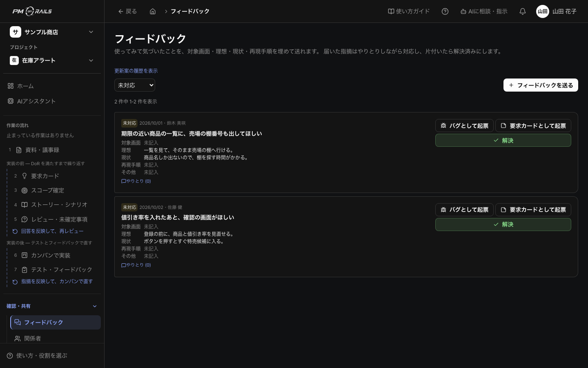The image size is (588, 368).
Task: Click 戻る back button
Action: click(x=127, y=11)
